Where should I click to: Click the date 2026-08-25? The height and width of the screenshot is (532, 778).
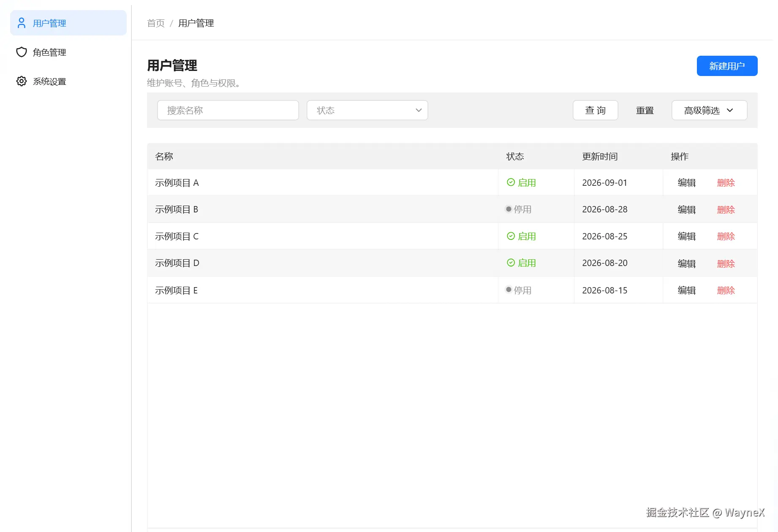click(605, 236)
